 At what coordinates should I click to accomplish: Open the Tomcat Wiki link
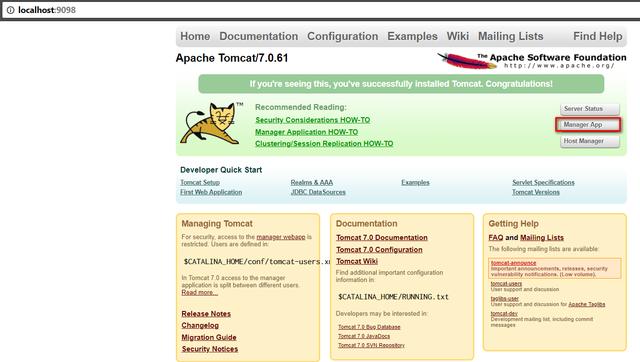pyautogui.click(x=357, y=261)
